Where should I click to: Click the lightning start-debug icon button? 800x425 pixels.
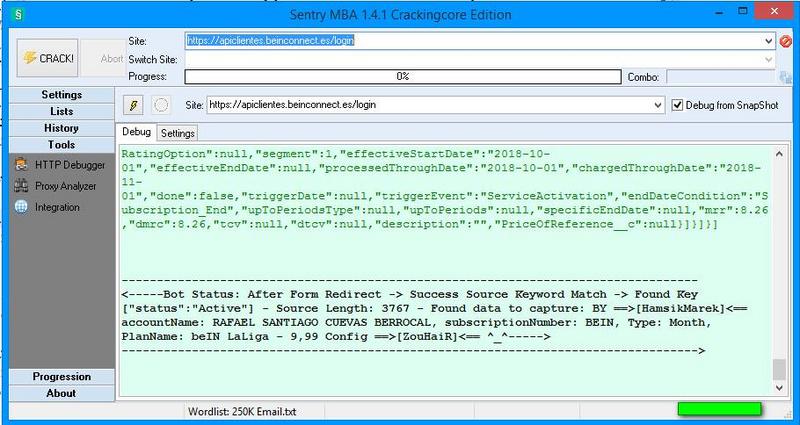coord(133,105)
